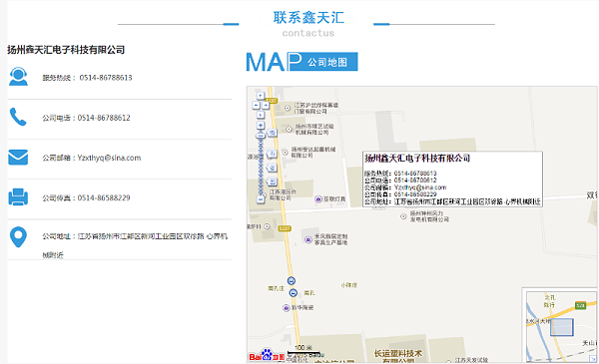Select fax number 0514-86588229 in contact list
The image size is (599, 364).
104,198
